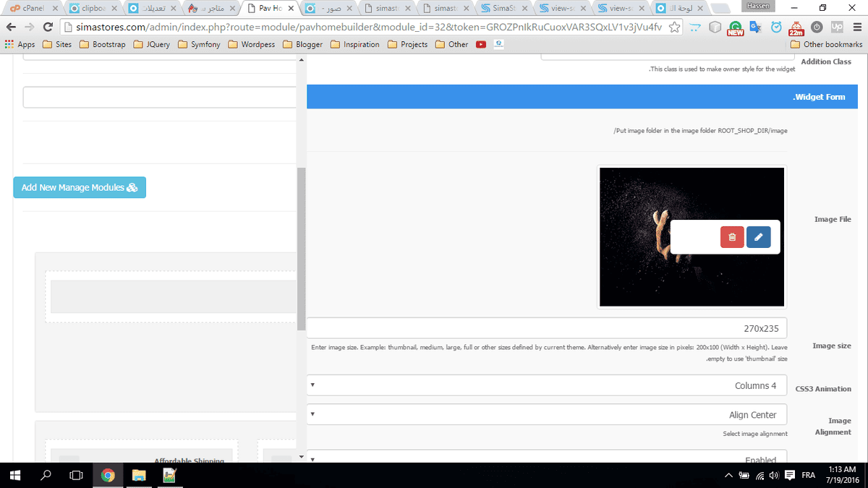Open the Task View button
Image resolution: width=868 pixels, height=488 pixels.
77,475
